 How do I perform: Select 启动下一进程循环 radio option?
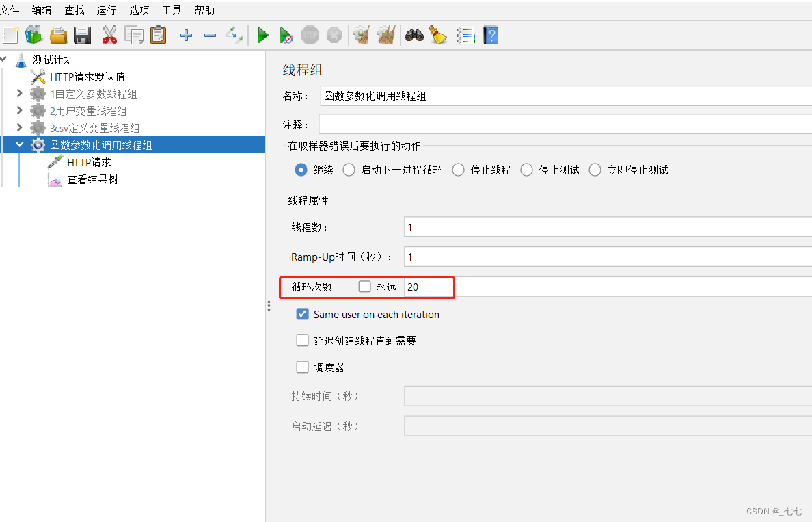[x=349, y=170]
